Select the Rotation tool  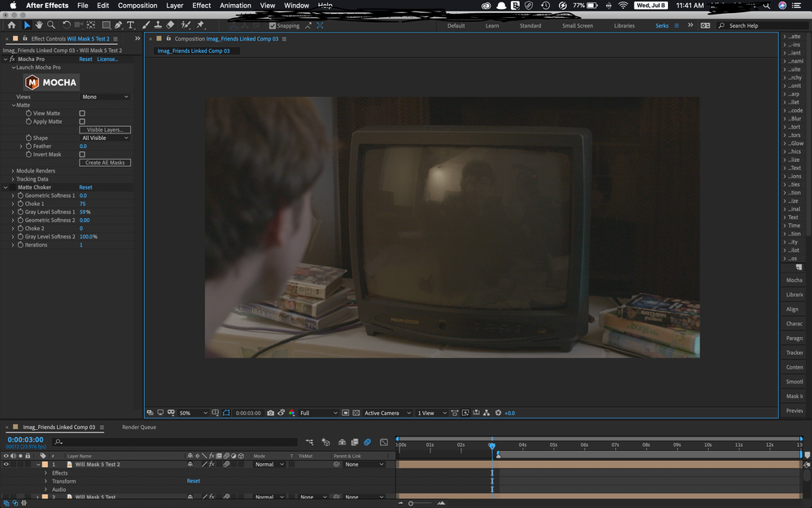tap(66, 25)
